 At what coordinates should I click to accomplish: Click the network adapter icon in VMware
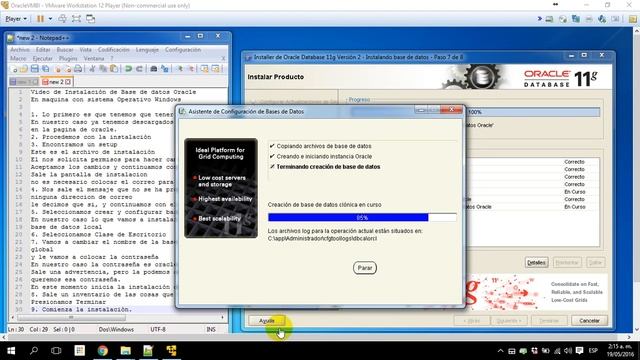pos(576,19)
